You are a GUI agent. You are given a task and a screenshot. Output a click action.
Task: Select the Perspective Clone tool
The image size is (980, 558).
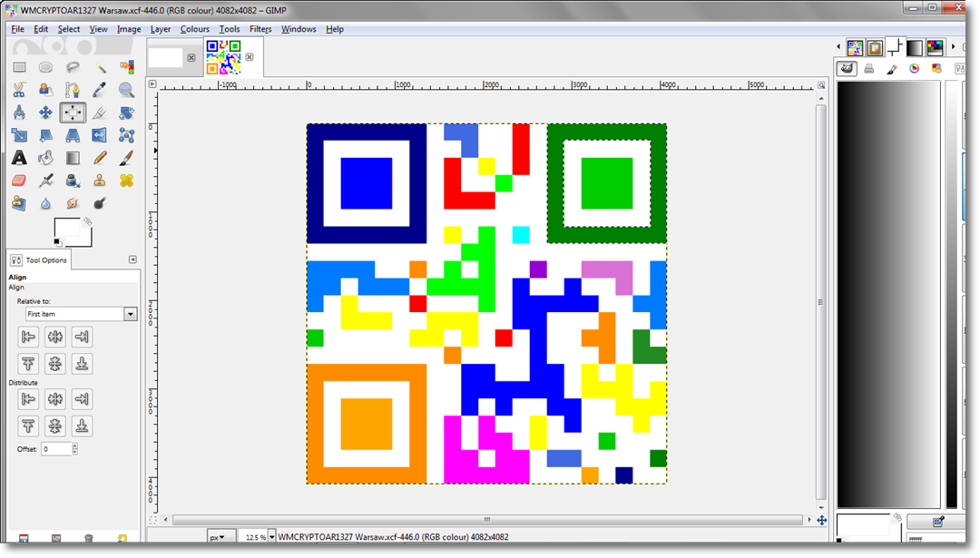[x=19, y=203]
